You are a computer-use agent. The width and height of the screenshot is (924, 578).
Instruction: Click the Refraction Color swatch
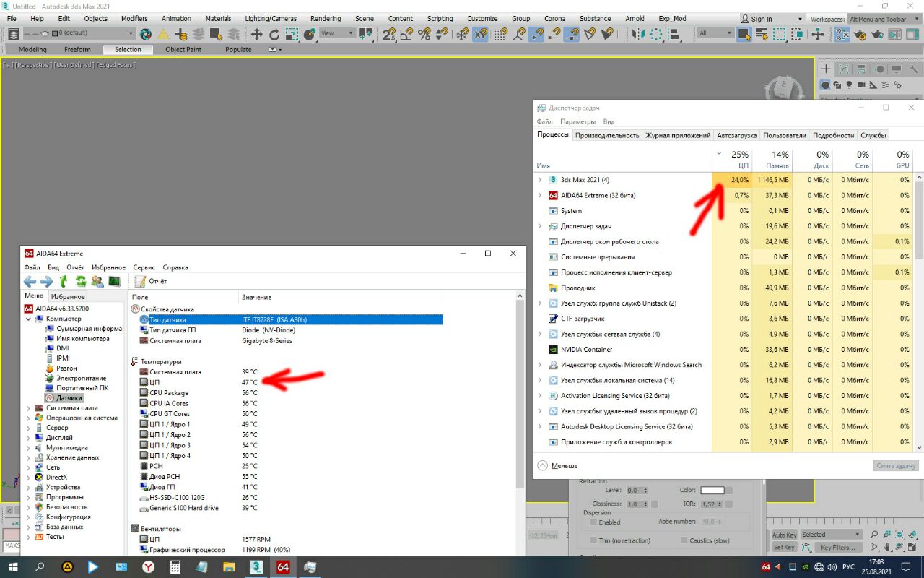coord(712,491)
